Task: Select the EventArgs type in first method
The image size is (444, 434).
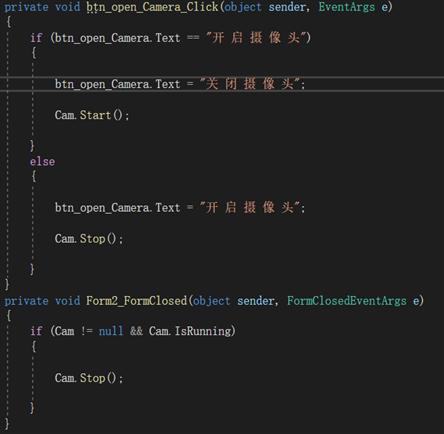Action: point(347,7)
